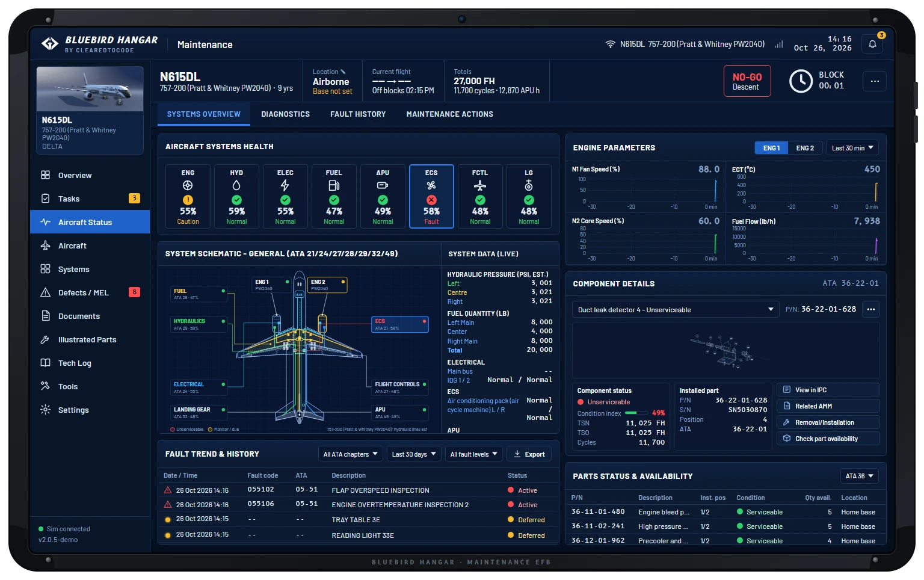Select READING LIGHT 33E deferred row
This screenshot has height=580, width=924.
click(x=358, y=535)
